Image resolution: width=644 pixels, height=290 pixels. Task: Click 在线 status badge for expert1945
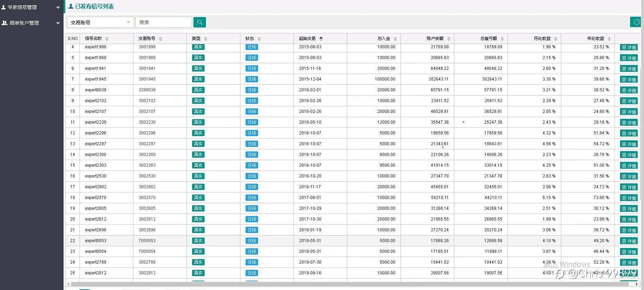(252, 79)
